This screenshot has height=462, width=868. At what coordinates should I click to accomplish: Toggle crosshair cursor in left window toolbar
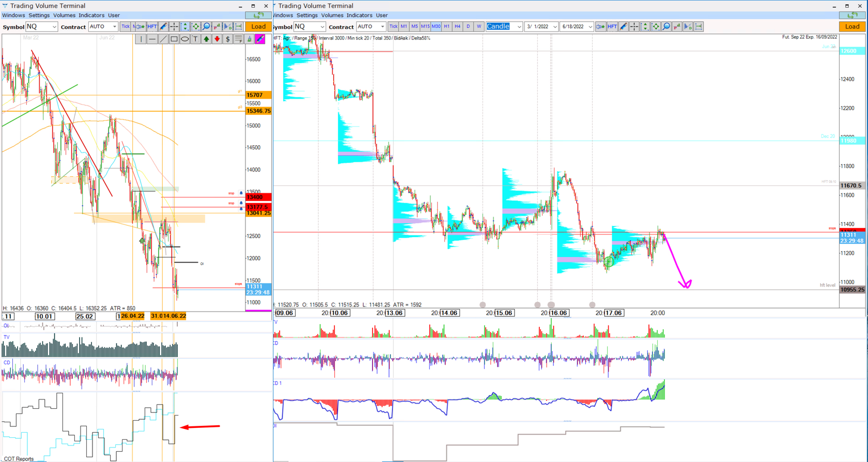point(174,26)
